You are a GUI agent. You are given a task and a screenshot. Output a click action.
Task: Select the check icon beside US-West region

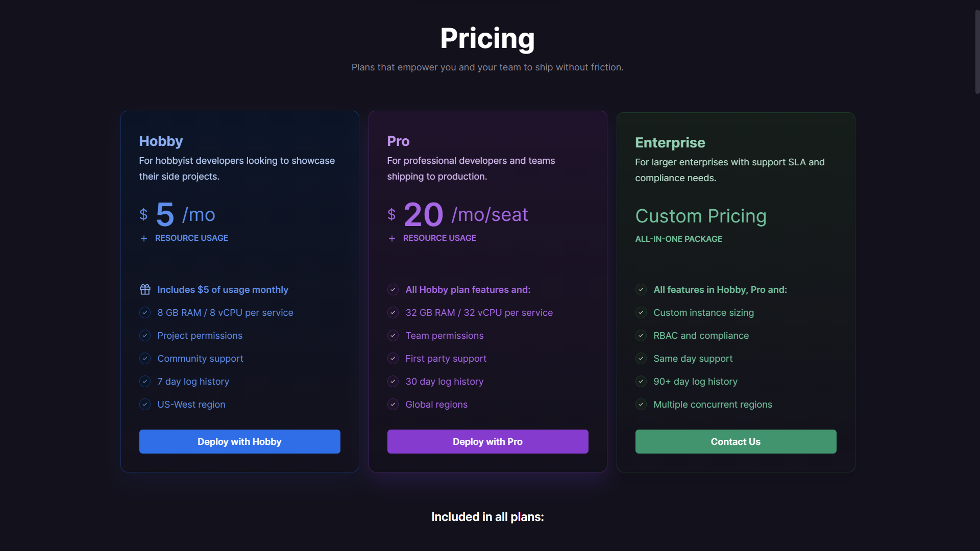[144, 404]
